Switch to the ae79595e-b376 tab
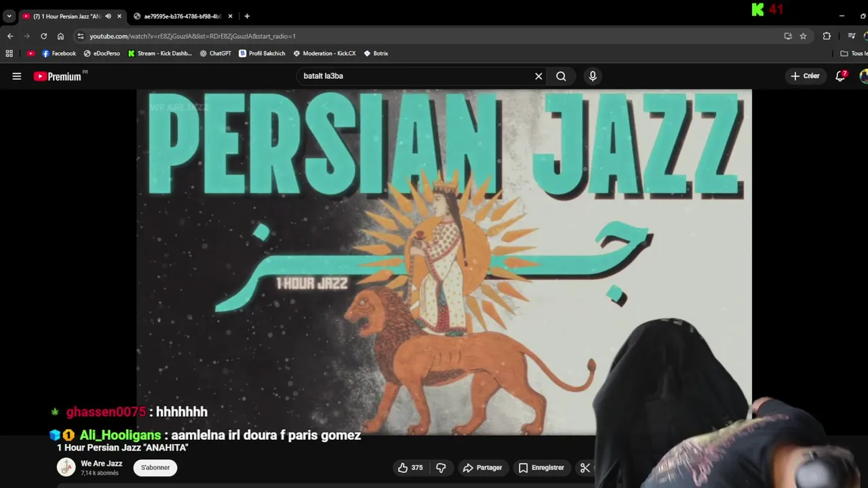The width and height of the screenshot is (868, 488). [182, 16]
